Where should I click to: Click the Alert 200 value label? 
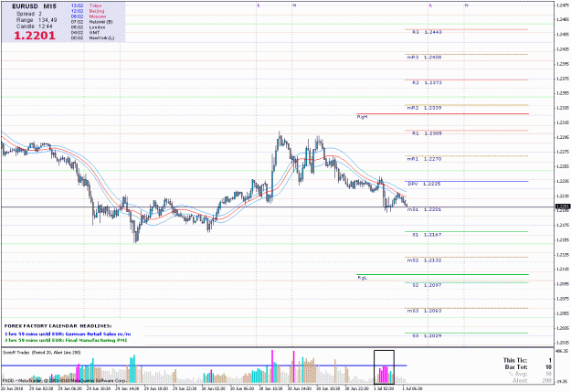(x=531, y=380)
